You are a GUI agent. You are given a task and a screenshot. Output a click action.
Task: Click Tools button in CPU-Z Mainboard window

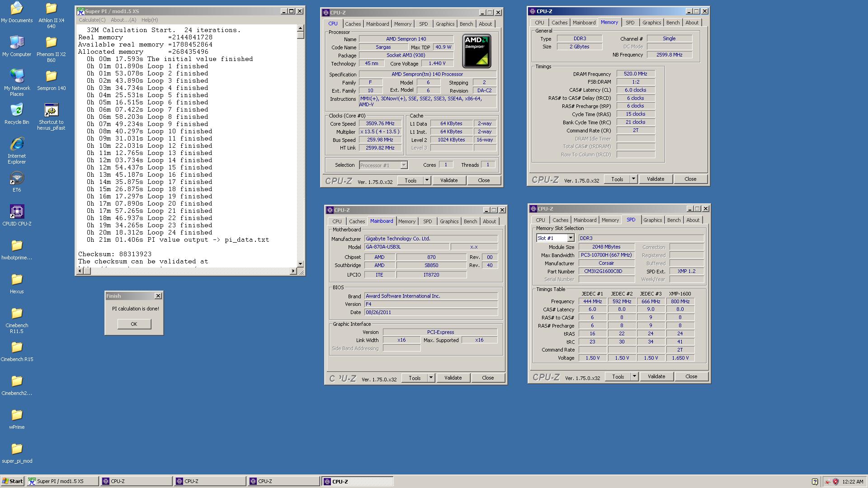pyautogui.click(x=415, y=378)
